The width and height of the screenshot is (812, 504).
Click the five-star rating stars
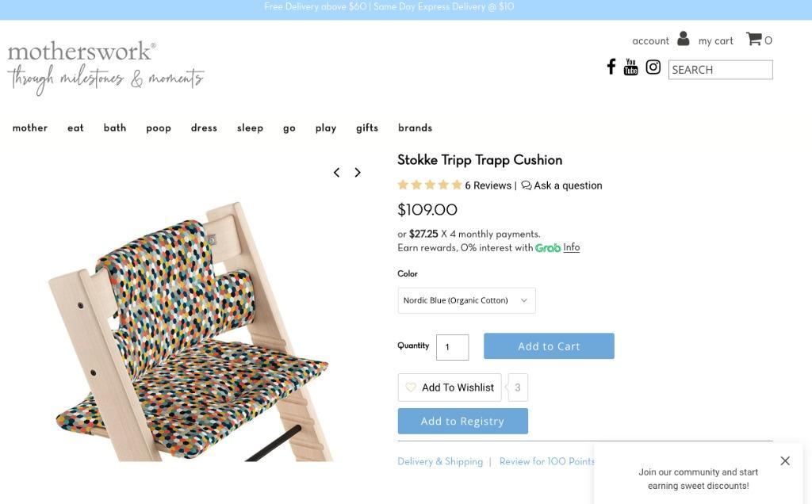pos(429,185)
